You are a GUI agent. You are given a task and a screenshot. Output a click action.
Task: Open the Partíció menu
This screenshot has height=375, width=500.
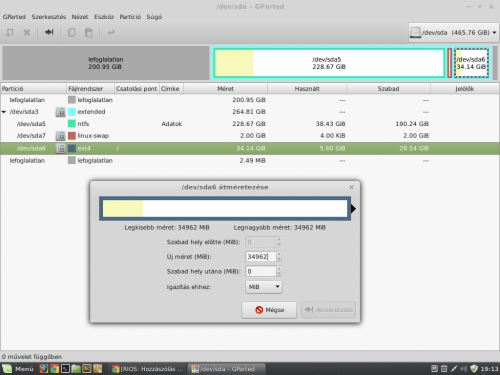130,17
